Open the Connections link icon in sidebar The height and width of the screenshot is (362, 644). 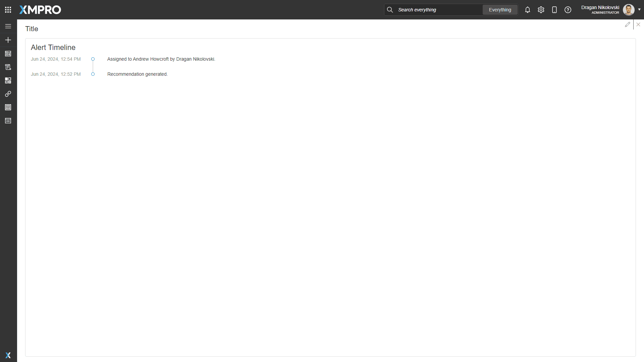(x=8, y=94)
